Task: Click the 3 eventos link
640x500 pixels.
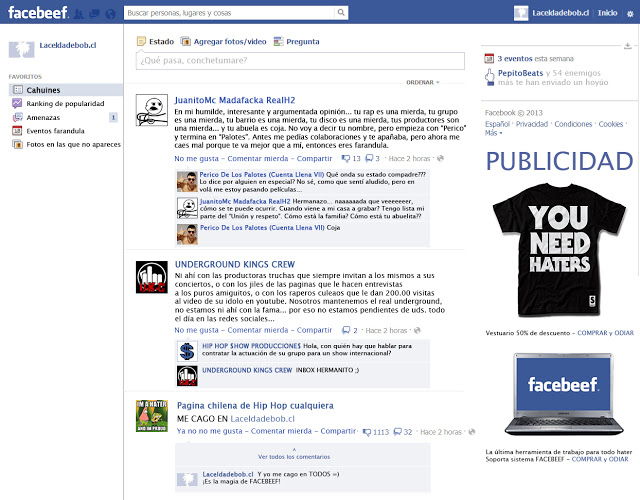Action: (x=515, y=58)
